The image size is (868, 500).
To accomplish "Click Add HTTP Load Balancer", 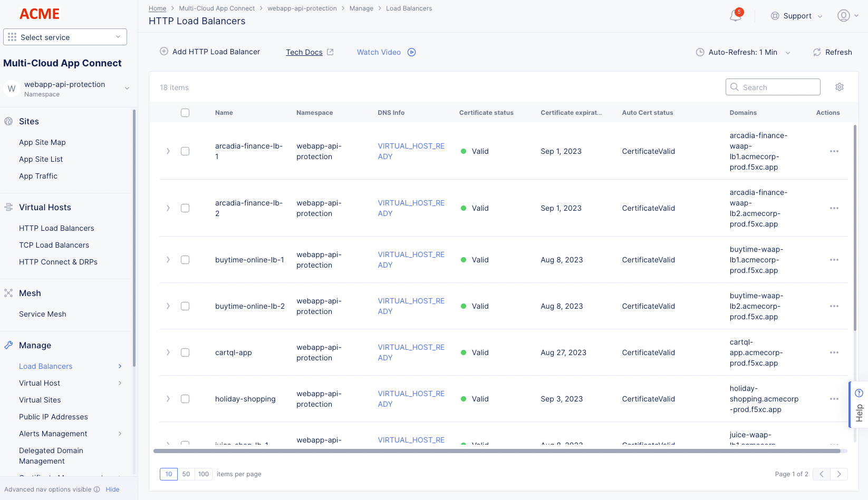I will 209,52.
